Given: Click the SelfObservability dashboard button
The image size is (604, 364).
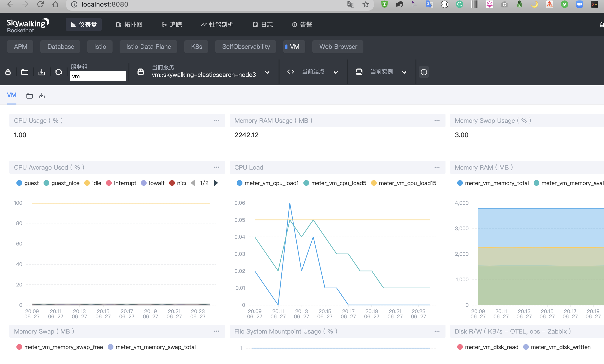Looking at the screenshot, I should (x=246, y=47).
